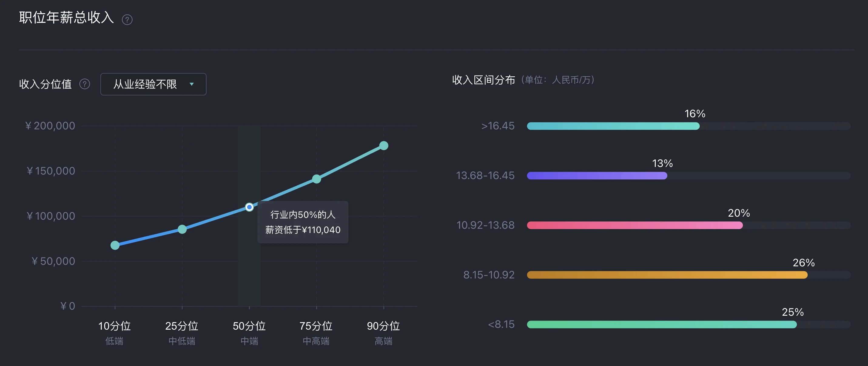Screen dimensions: 868x366
Task: Select the 10分位 data point on chart
Action: point(115,245)
